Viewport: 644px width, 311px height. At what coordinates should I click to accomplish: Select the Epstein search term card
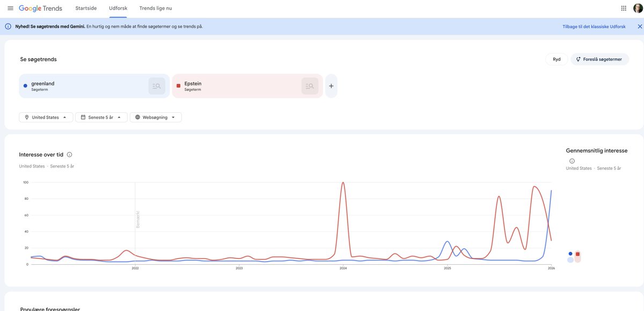click(247, 86)
